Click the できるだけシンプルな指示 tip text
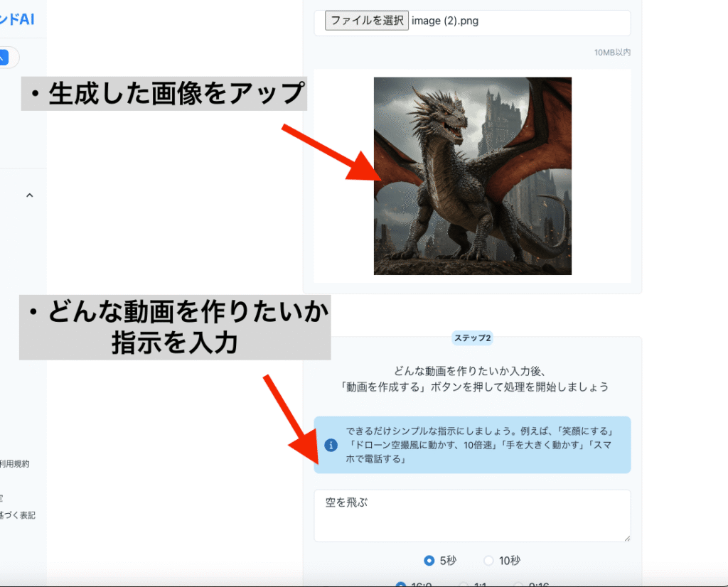 478,445
